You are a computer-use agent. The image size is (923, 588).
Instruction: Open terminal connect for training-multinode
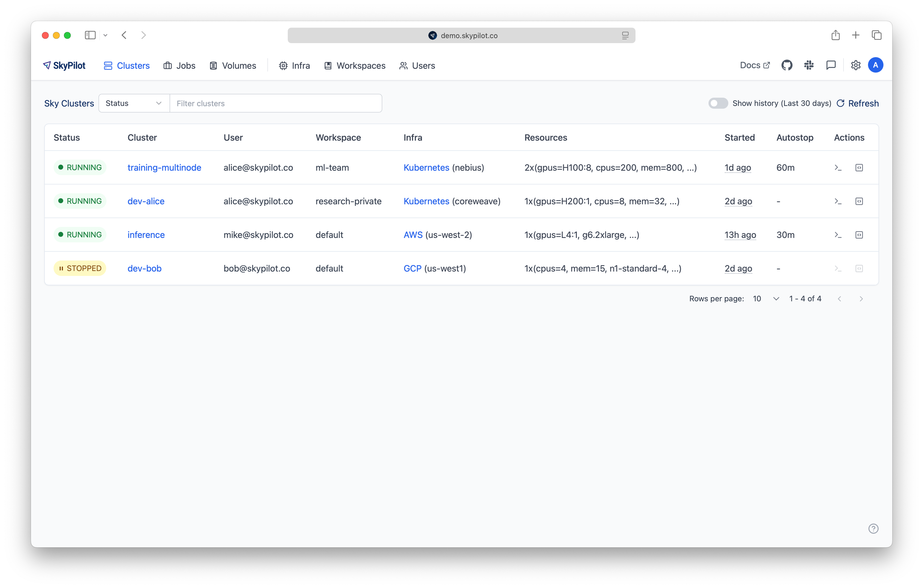838,168
